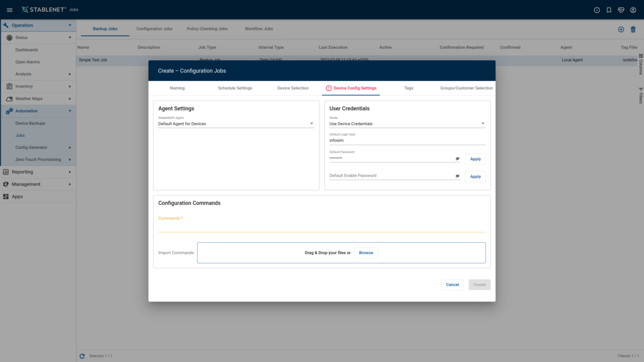The width and height of the screenshot is (644, 362).
Task: Expand the Config Generator submenu
Action: point(69,147)
